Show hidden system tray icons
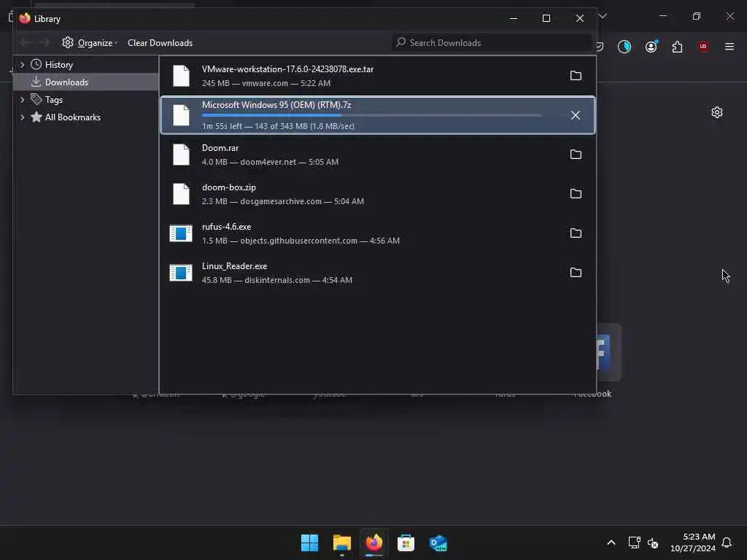This screenshot has width=747, height=560. (611, 542)
